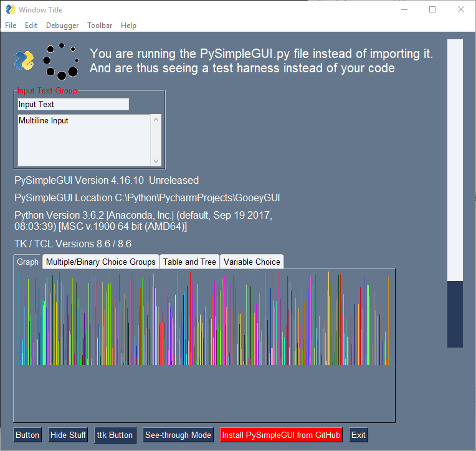
Task: Select the Variable Choice tab
Action: tap(252, 262)
